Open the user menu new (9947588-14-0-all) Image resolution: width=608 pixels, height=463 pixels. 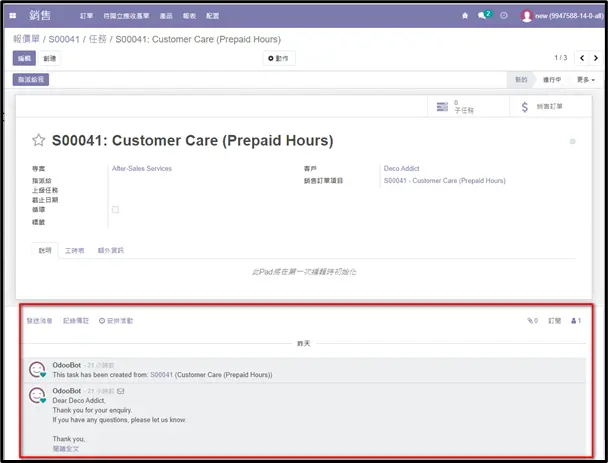pos(562,16)
